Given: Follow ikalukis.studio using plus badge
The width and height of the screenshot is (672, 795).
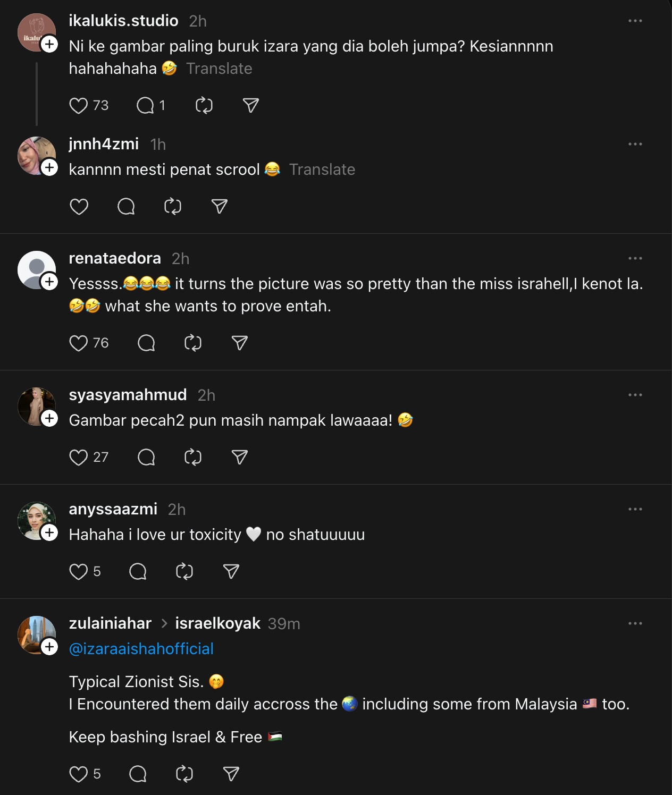Looking at the screenshot, I should [x=49, y=44].
